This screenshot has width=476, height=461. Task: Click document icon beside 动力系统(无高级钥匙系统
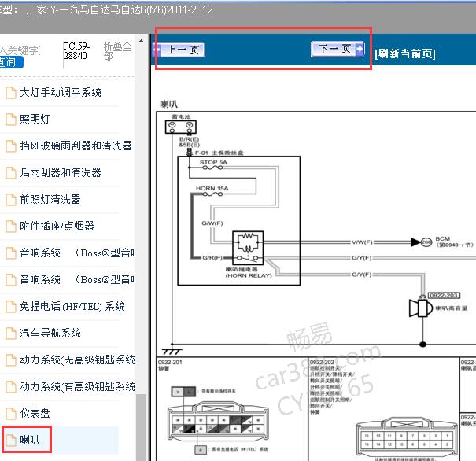coord(11,360)
